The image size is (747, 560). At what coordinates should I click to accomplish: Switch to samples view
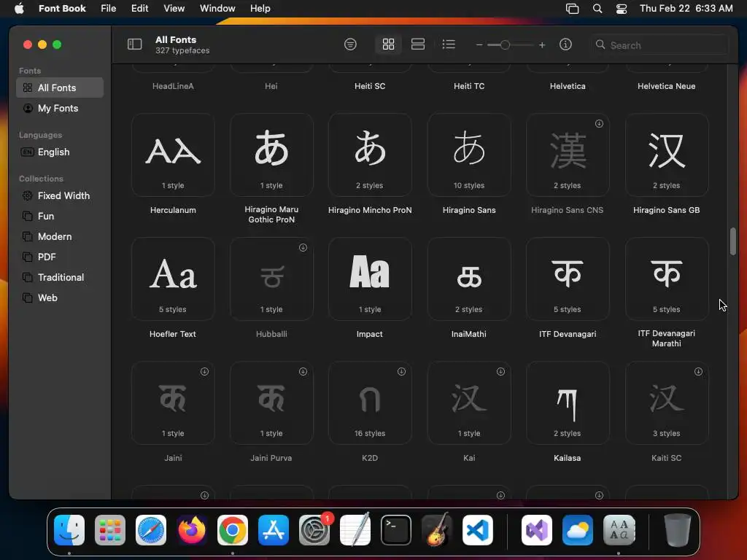418,44
